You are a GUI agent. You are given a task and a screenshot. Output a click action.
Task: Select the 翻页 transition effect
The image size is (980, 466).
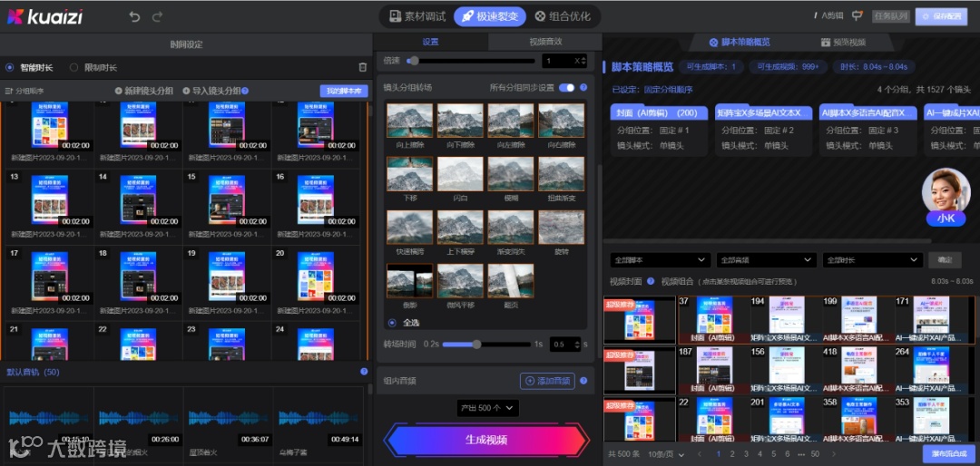click(x=511, y=280)
